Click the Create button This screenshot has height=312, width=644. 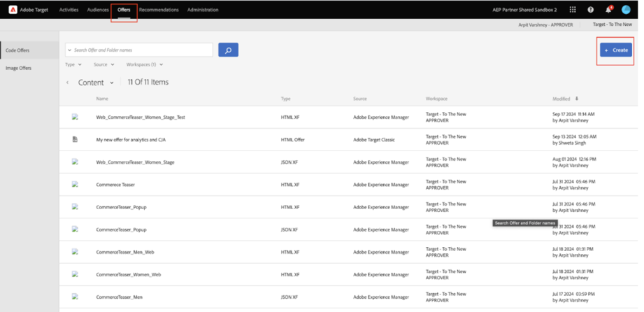(615, 50)
